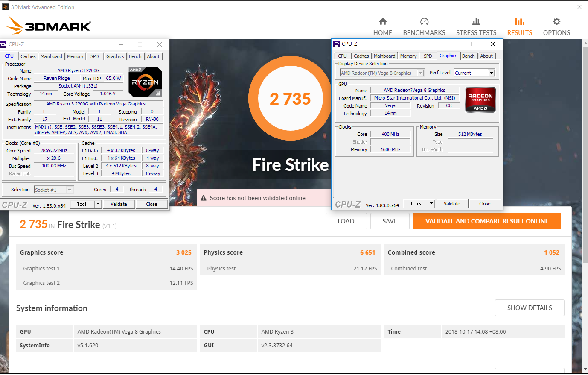Maximize the 3DMark window

560,7
